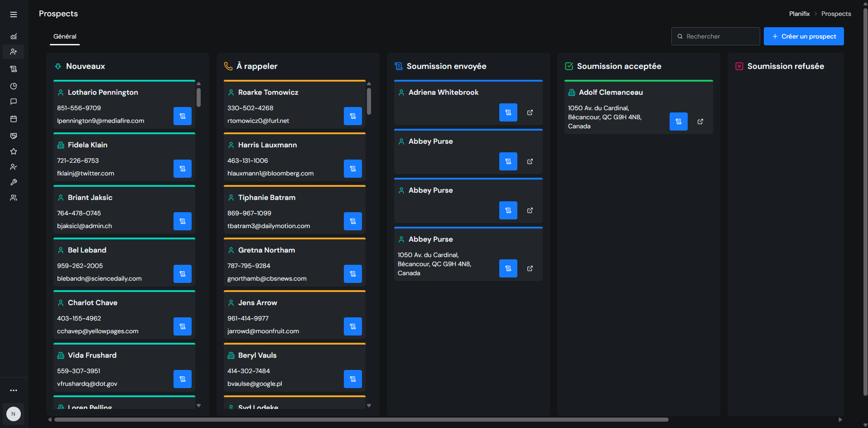
Task: Open the chat bubble sidebar icon
Action: click(x=14, y=102)
